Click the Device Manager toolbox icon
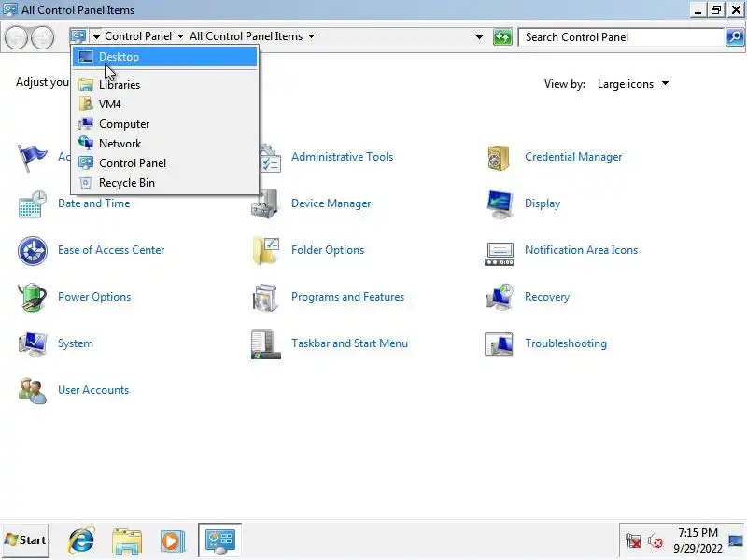This screenshot has height=560, width=747. 265,203
